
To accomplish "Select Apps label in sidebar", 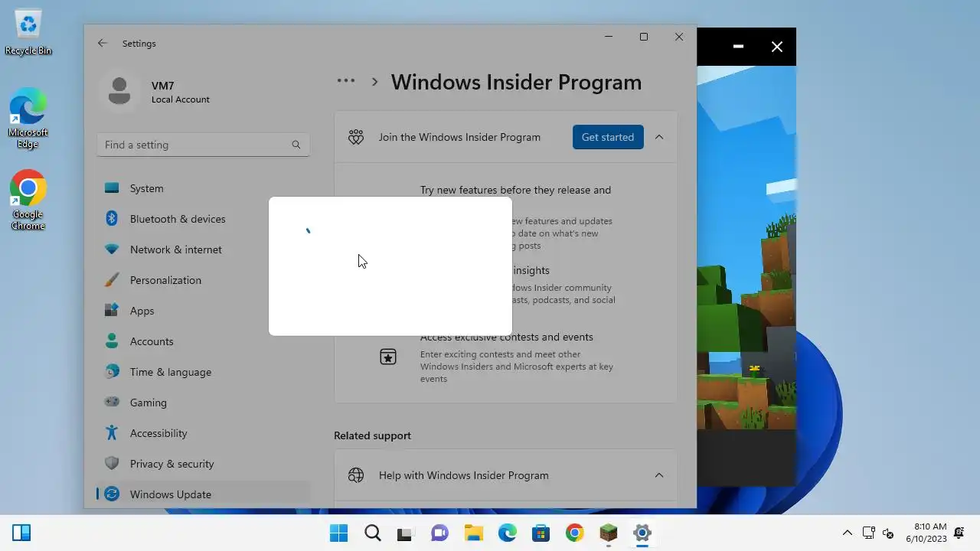I will pos(142,311).
